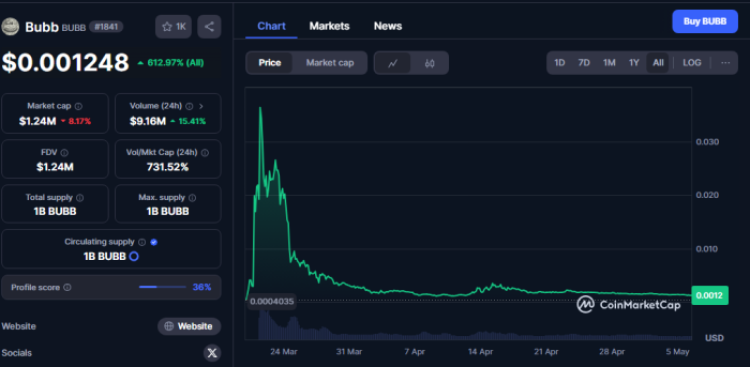
Task: Click the verified circulating supply badge
Action: point(154,242)
